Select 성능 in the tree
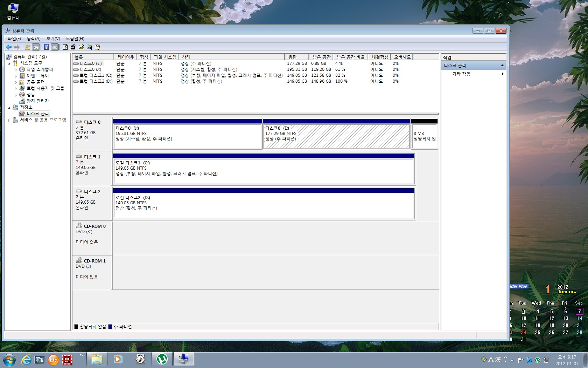 point(31,95)
